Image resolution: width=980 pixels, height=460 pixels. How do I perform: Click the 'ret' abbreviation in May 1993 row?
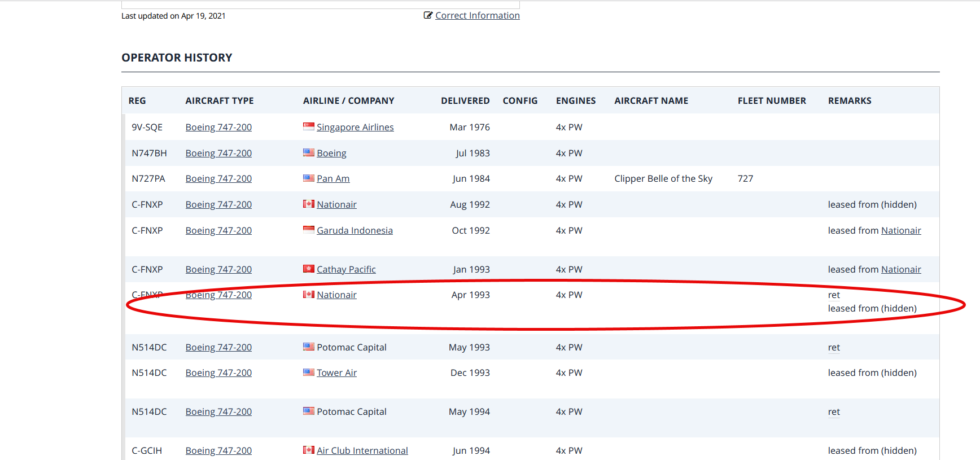point(834,348)
